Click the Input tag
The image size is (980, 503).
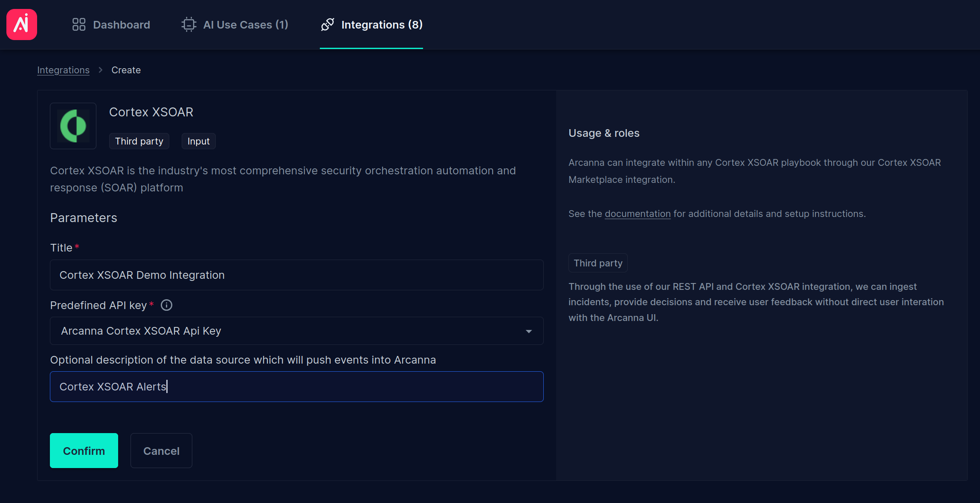[199, 141]
